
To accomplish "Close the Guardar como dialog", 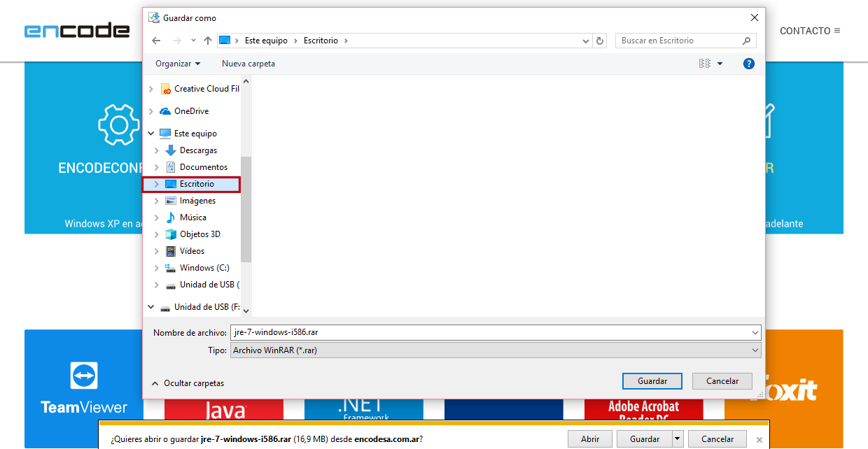I will pyautogui.click(x=754, y=17).
